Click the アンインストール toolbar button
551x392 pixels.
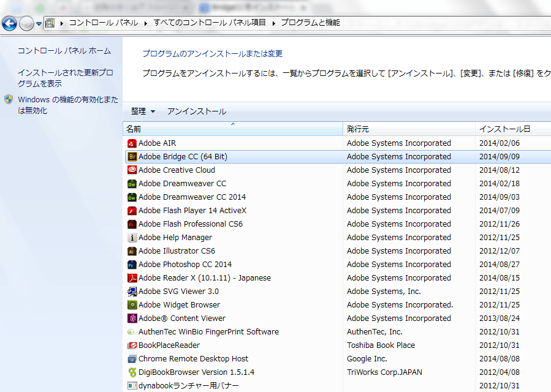pyautogui.click(x=196, y=111)
